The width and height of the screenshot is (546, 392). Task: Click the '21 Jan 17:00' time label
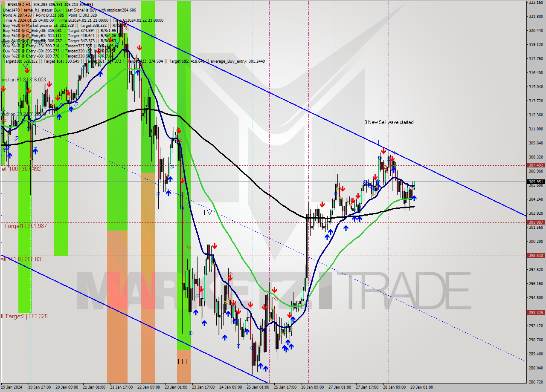121,387
